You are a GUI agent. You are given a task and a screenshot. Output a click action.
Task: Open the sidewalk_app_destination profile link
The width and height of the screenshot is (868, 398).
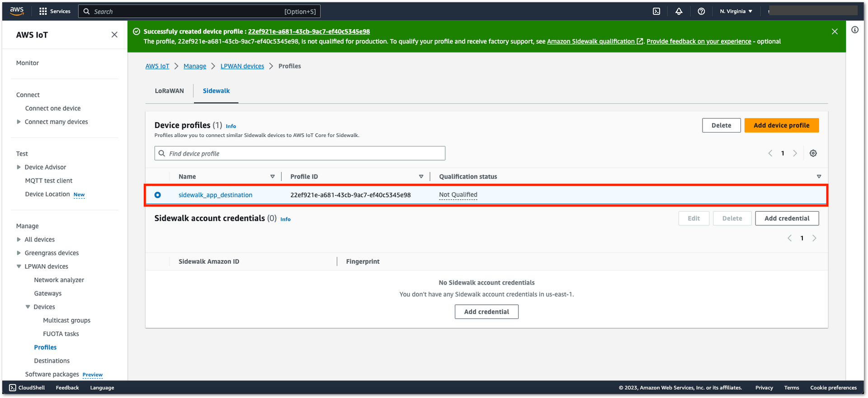pyautogui.click(x=216, y=195)
